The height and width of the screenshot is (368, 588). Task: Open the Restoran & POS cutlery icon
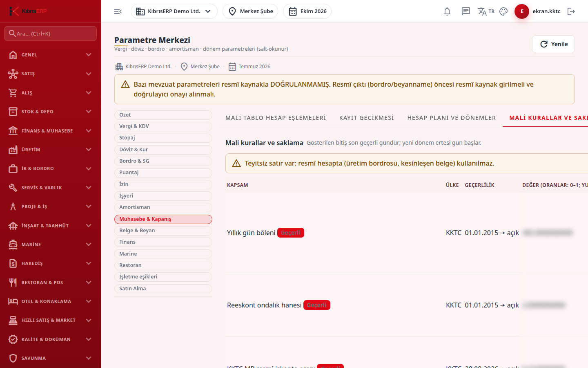(13, 283)
